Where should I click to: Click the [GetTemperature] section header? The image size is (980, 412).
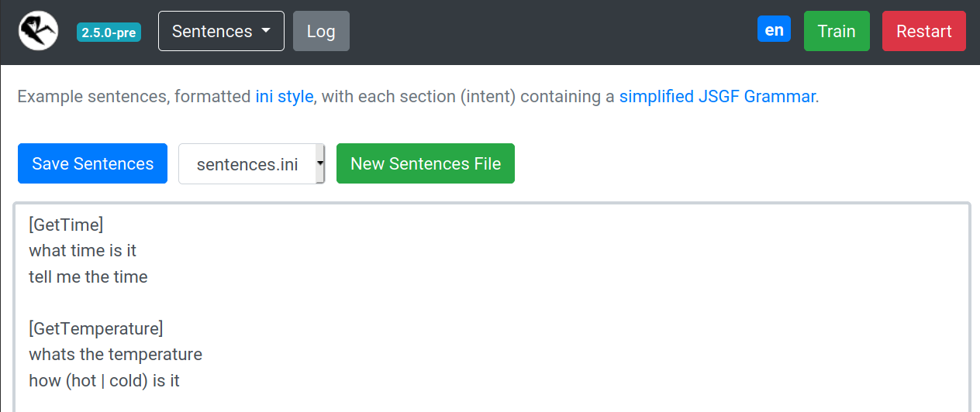click(x=96, y=328)
